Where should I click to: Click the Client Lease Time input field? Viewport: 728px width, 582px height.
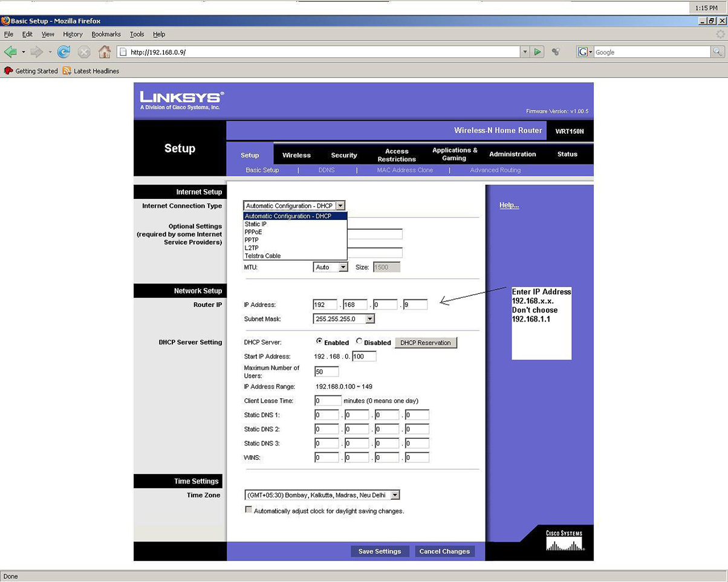(328, 401)
